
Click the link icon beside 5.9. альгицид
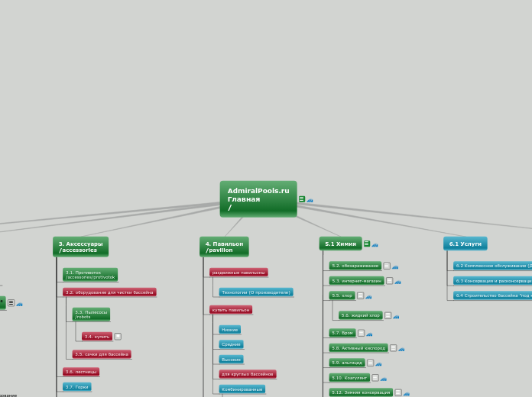378,364
